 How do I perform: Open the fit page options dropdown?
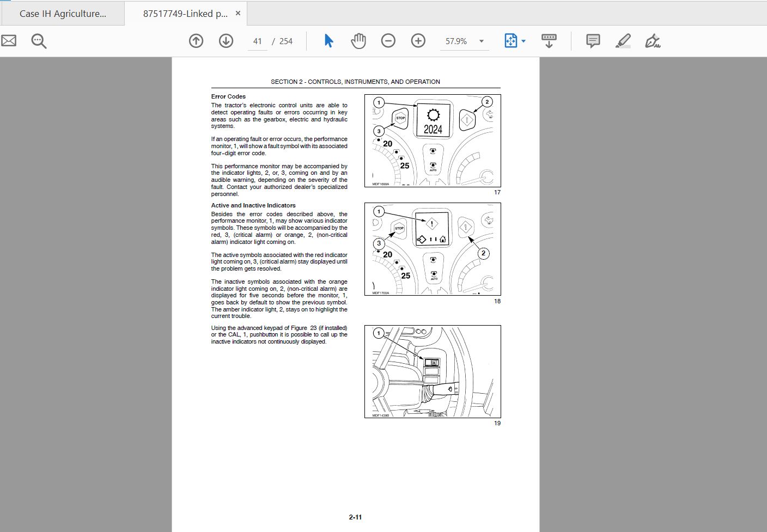[x=515, y=41]
